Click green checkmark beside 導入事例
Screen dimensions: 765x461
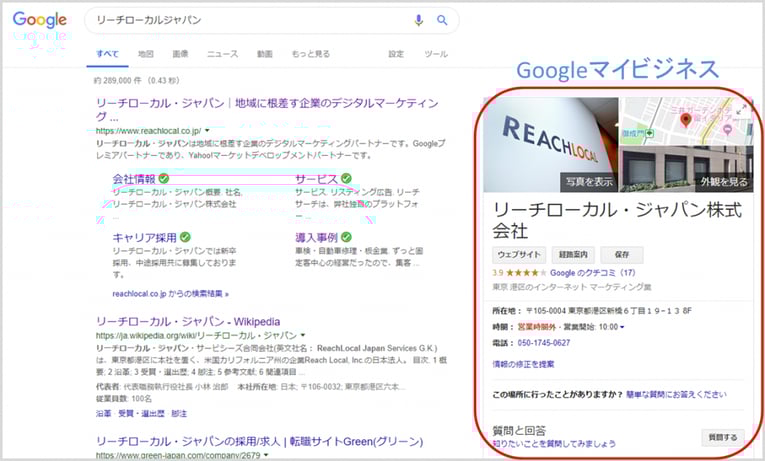point(346,237)
